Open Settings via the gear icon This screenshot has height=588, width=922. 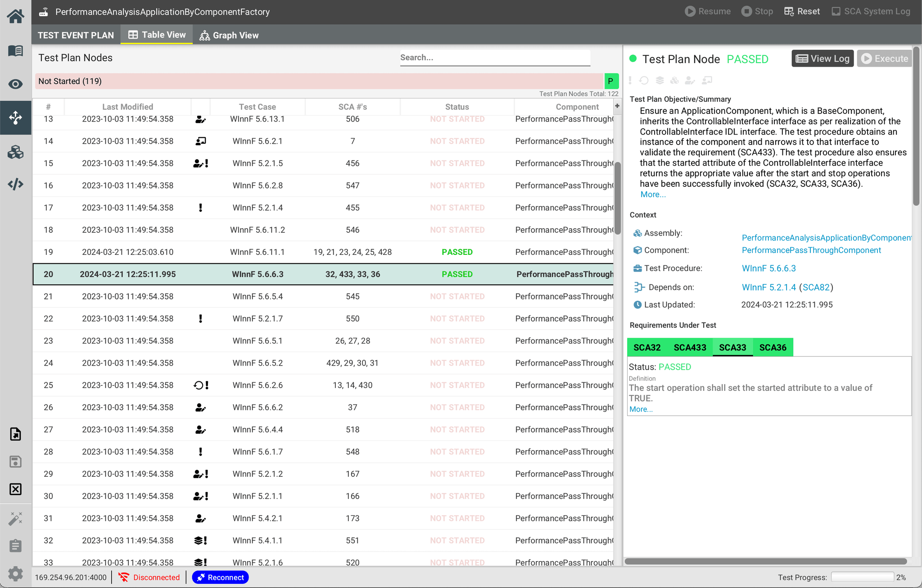pyautogui.click(x=15, y=574)
